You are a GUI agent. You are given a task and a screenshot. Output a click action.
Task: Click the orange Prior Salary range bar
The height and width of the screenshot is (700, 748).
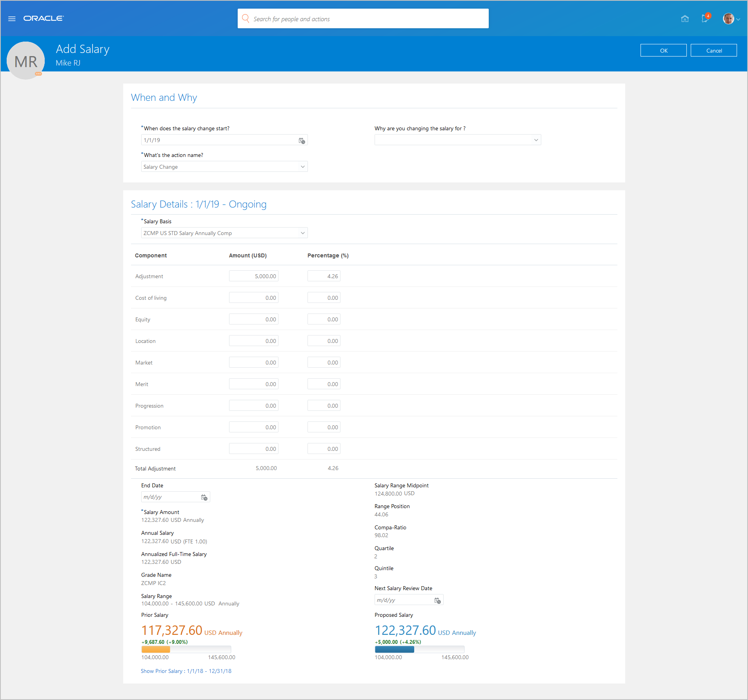[156, 649]
